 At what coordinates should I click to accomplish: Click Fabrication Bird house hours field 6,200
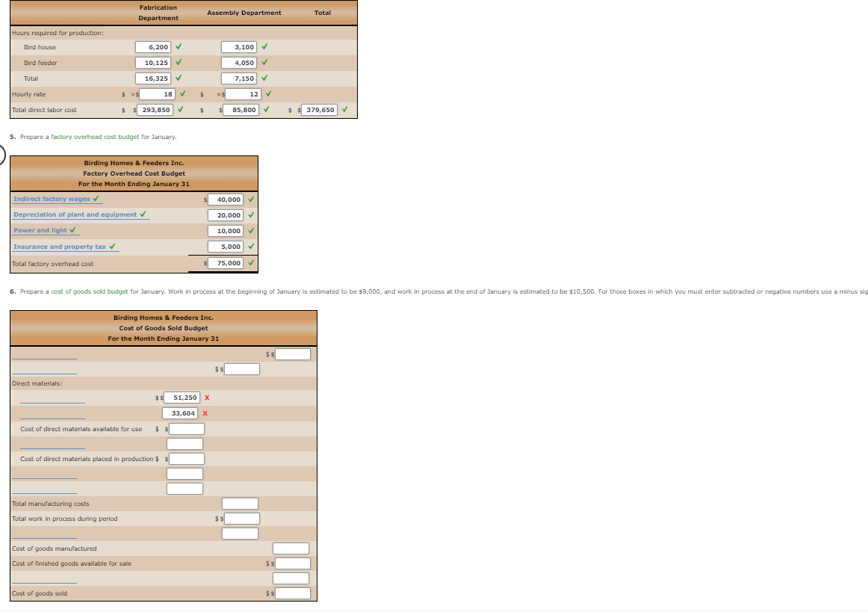(x=153, y=47)
